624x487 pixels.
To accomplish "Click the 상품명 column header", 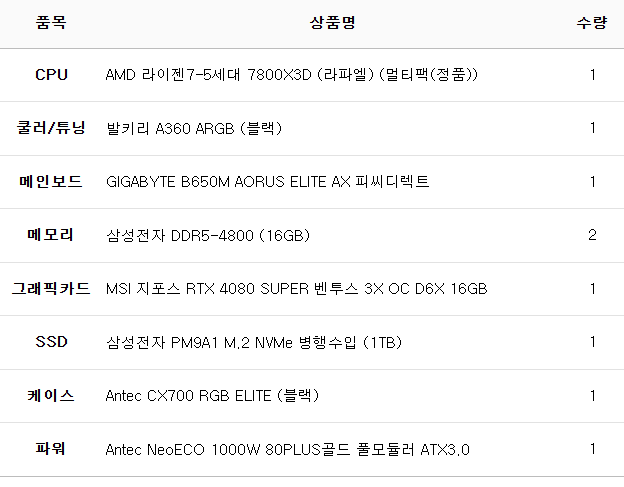I will (332, 22).
